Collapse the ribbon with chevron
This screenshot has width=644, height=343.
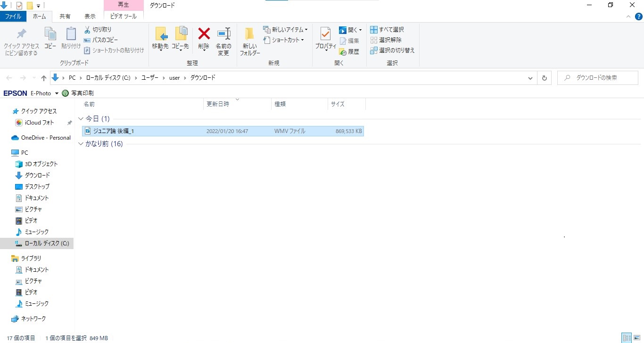click(x=627, y=17)
